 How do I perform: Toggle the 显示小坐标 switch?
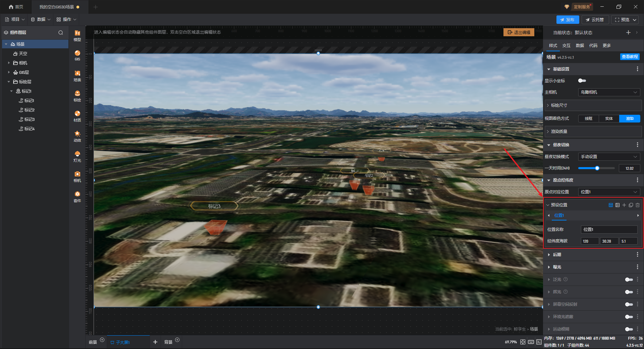coord(582,81)
